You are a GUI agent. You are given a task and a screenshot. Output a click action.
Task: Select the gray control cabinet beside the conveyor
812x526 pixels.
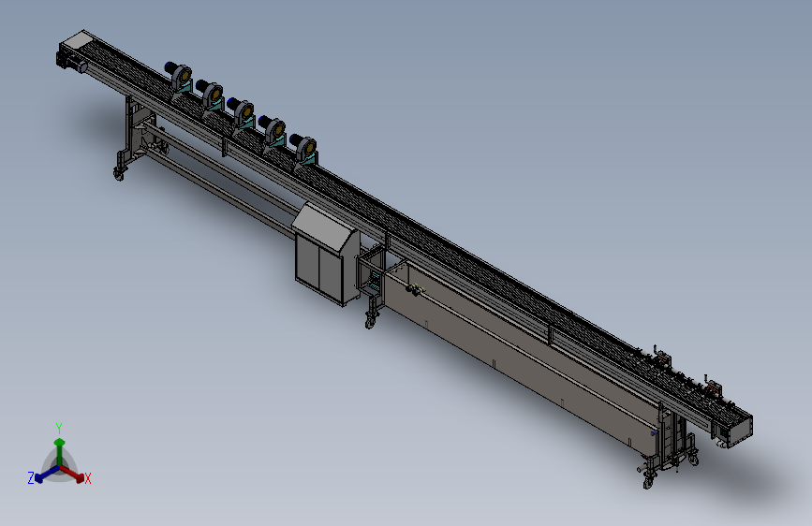(326, 255)
